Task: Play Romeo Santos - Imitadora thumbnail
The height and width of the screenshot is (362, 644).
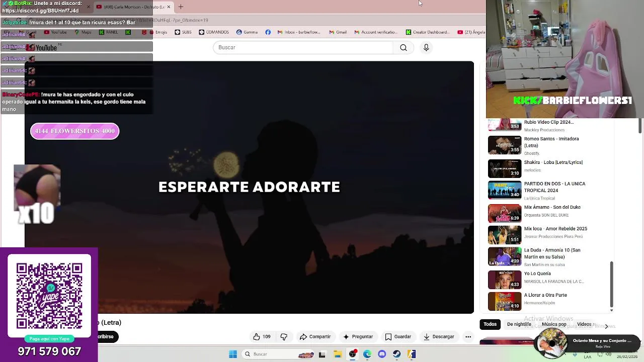Action: [x=505, y=145]
